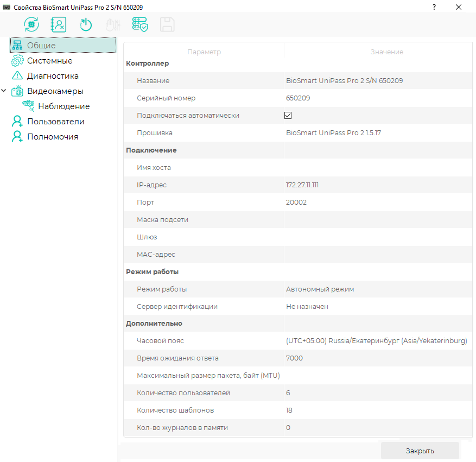Open the Диагностика section
Screen dimensions: 476x462
point(53,76)
